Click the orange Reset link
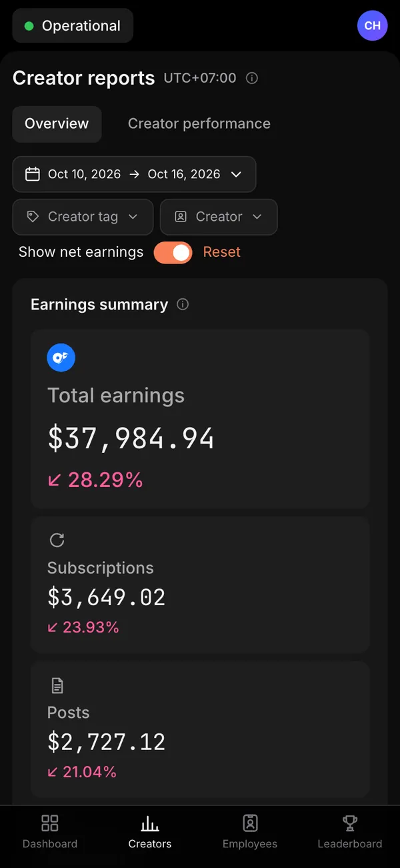 [x=222, y=252]
